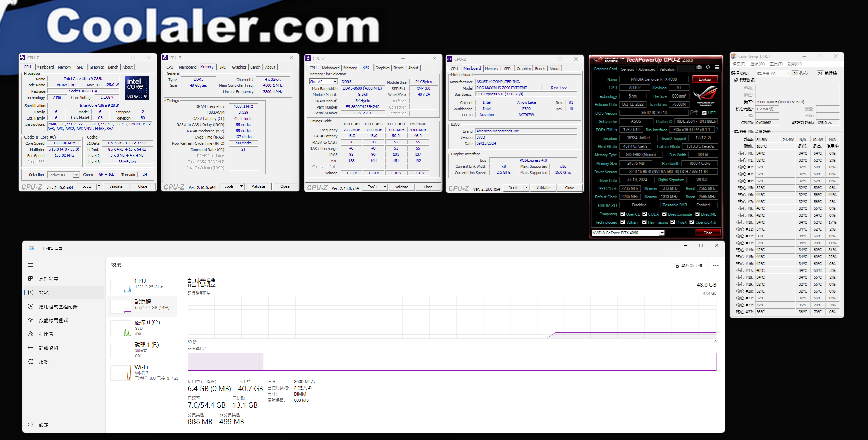Open the GPU-Z hamburger menu

coord(717,67)
